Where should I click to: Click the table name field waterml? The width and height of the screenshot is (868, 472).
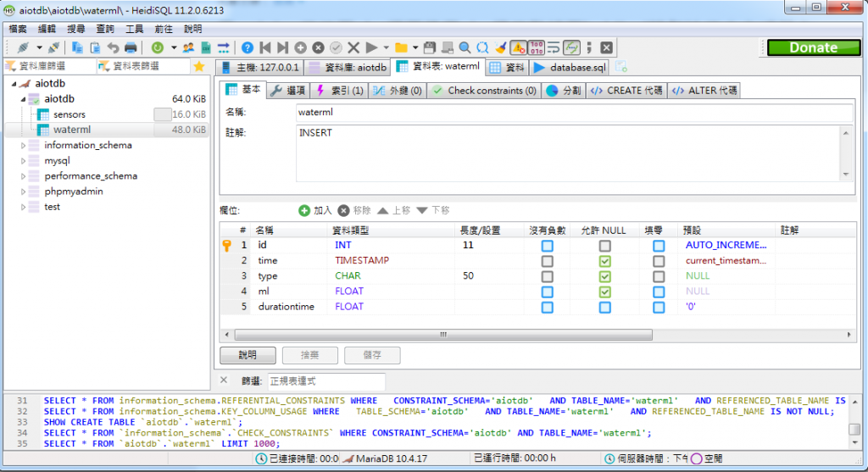(x=574, y=113)
